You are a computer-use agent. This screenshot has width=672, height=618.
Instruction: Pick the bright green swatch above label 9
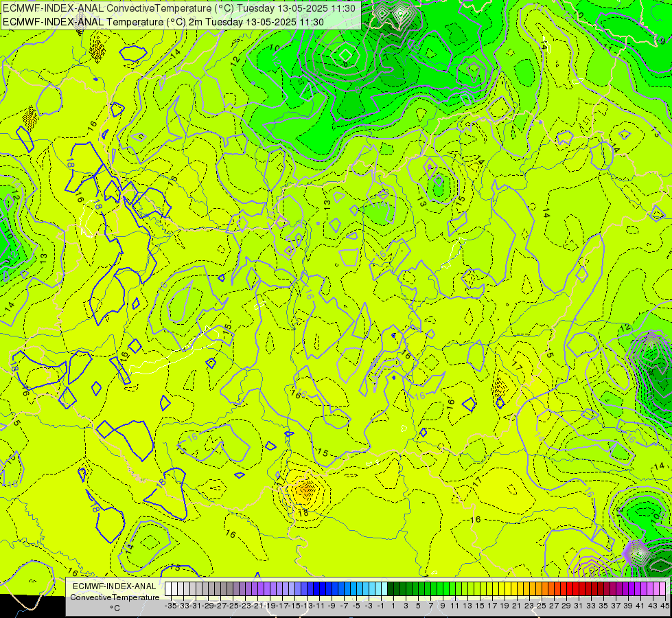pyautogui.click(x=446, y=588)
